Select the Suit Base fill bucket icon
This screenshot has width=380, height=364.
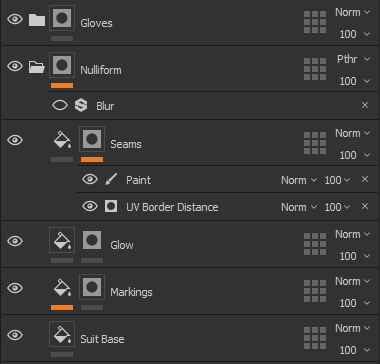pyautogui.click(x=62, y=334)
